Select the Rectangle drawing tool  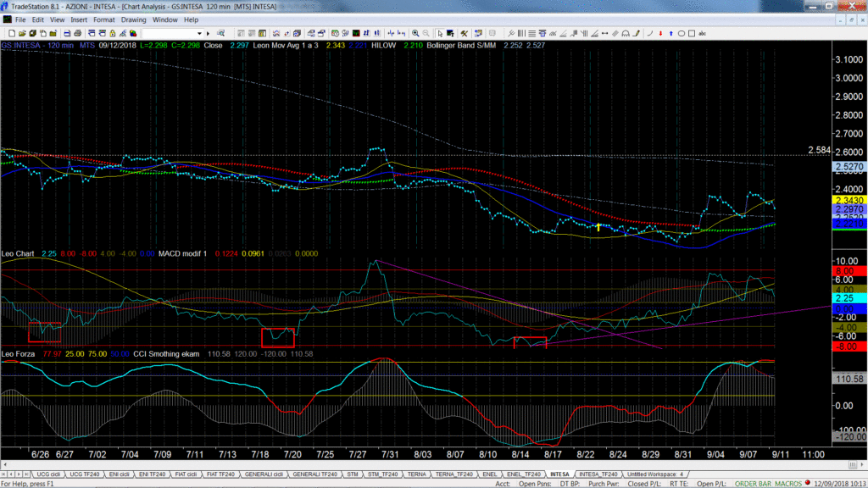692,34
